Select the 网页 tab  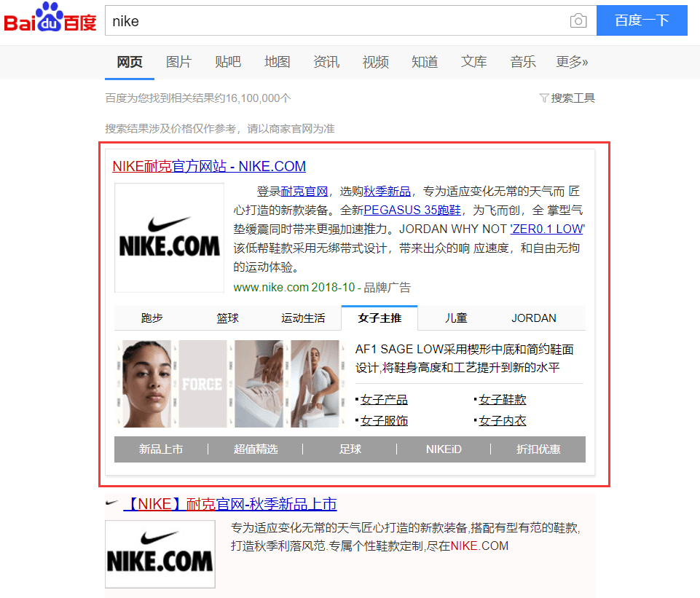coord(130,62)
